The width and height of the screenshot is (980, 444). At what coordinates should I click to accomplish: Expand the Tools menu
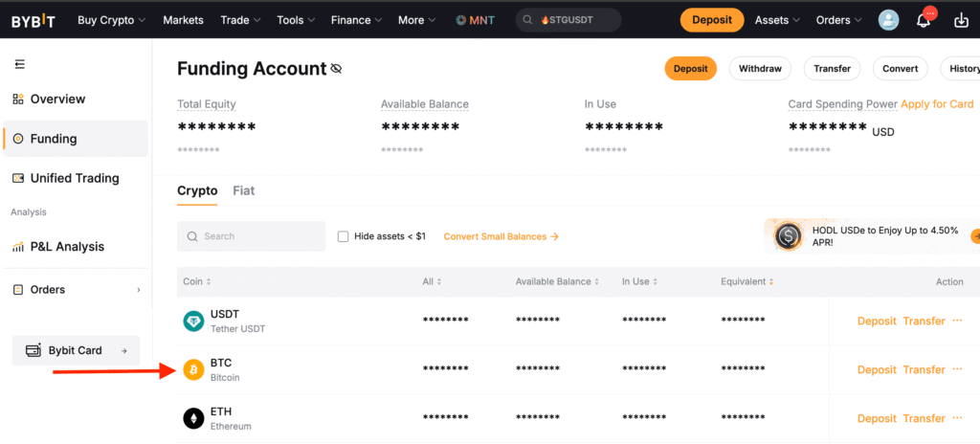click(x=295, y=20)
